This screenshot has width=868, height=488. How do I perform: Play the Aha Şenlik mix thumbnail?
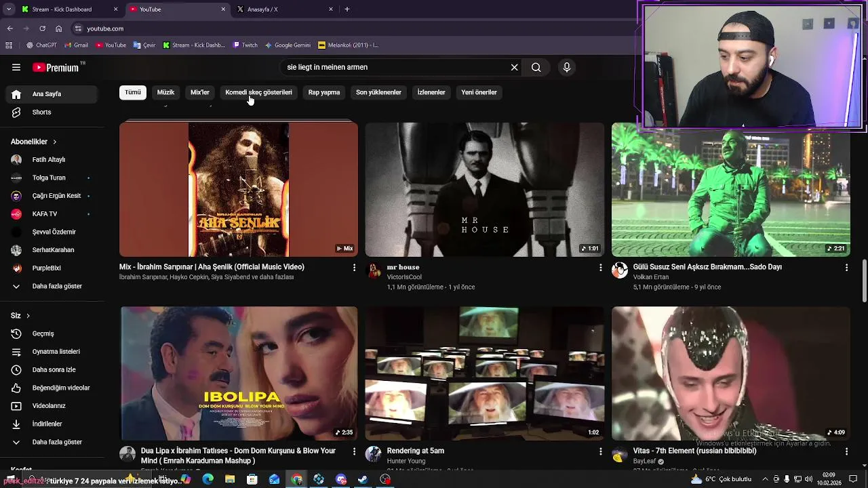pos(239,190)
